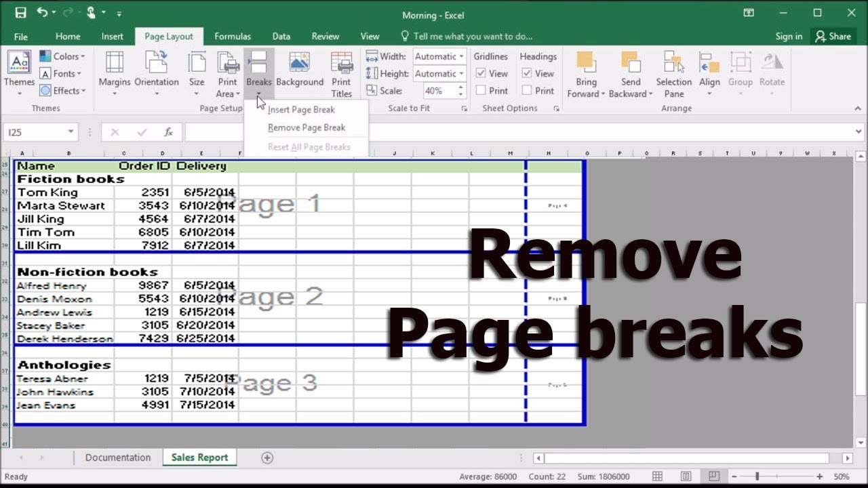Expand the theme Fonts dropdown
The width and height of the screenshot is (868, 488).
pyautogui.click(x=61, y=73)
